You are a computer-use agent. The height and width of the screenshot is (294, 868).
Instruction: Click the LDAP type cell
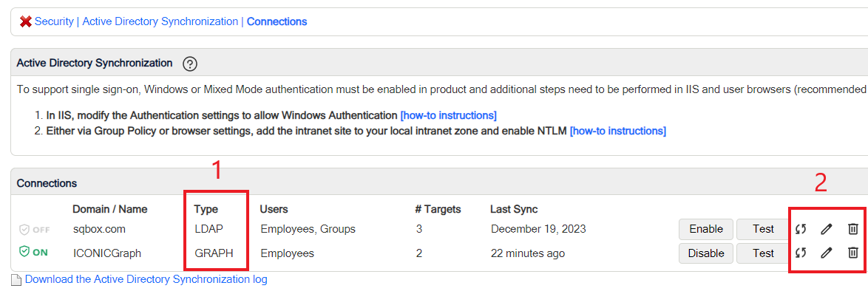[x=208, y=229]
